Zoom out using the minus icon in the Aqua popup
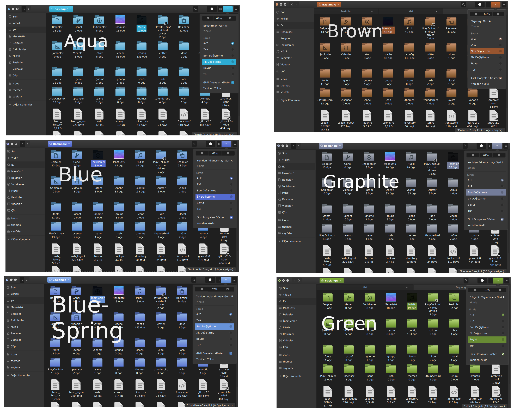The width and height of the screenshot is (514, 420). (208, 18)
